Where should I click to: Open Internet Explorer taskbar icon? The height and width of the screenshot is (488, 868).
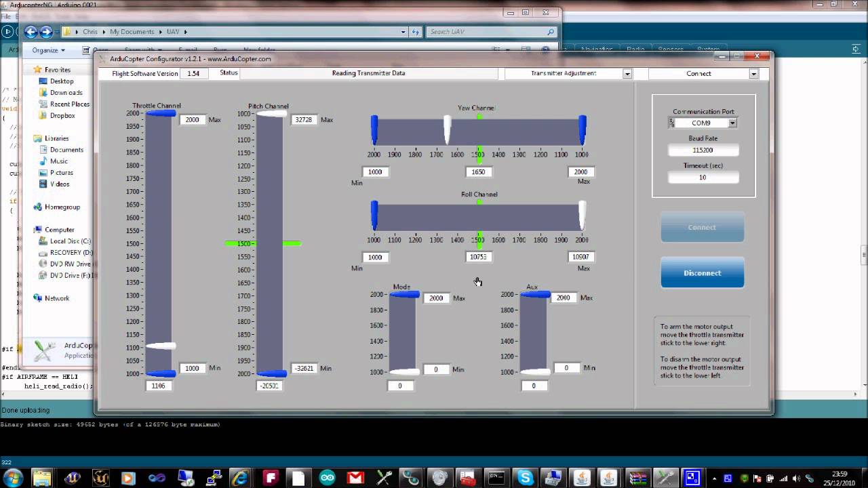[x=241, y=478]
